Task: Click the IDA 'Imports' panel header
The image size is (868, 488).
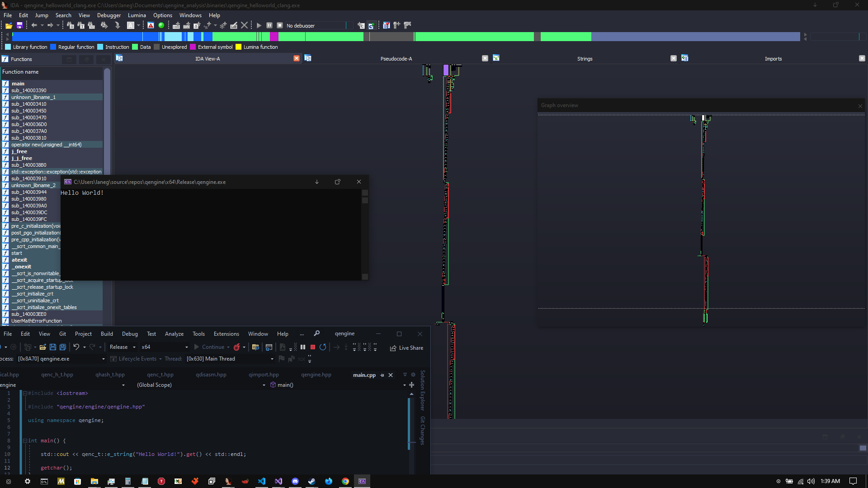Action: [x=773, y=58]
